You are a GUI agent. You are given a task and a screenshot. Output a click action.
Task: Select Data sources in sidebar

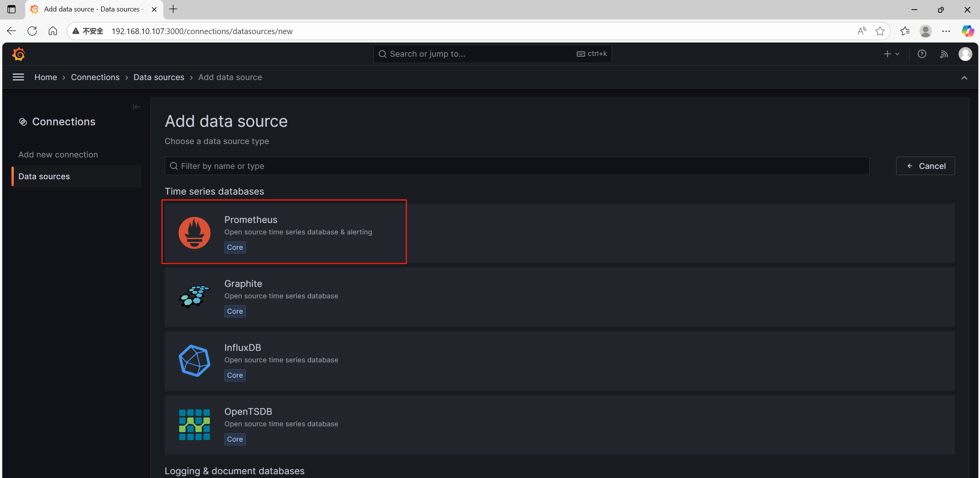click(77, 177)
